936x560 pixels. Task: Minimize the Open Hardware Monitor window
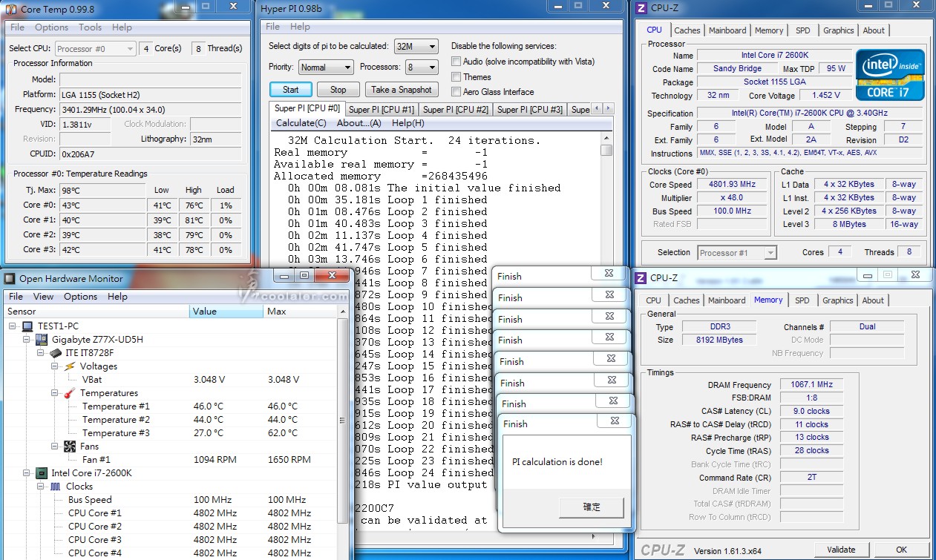(x=284, y=276)
